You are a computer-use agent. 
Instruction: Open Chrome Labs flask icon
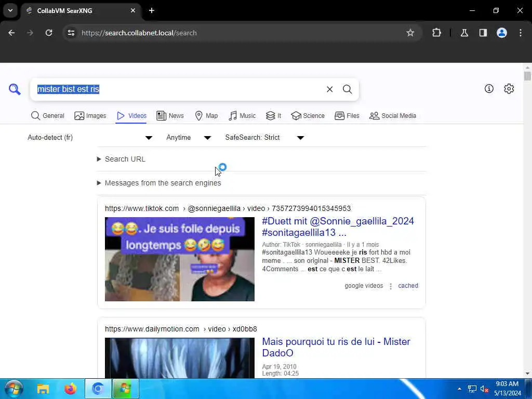coord(464,33)
